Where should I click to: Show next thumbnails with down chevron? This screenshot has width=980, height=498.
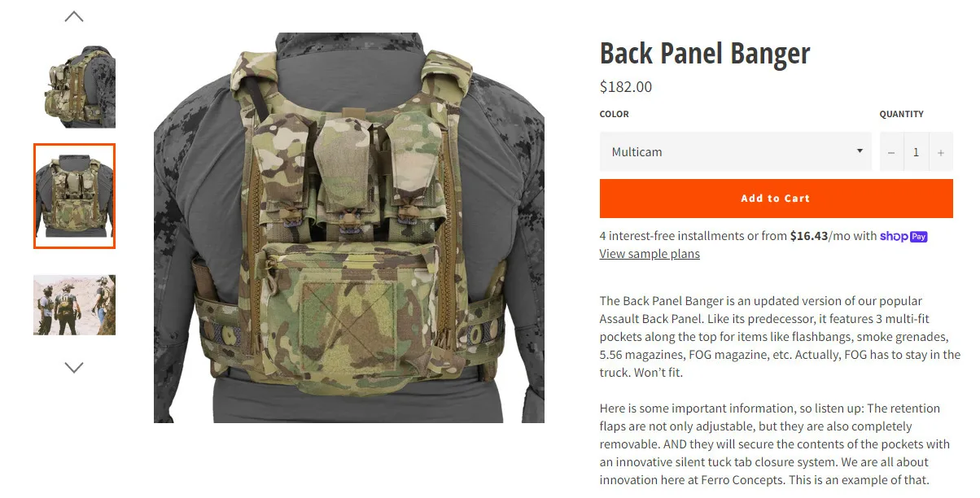click(x=74, y=368)
